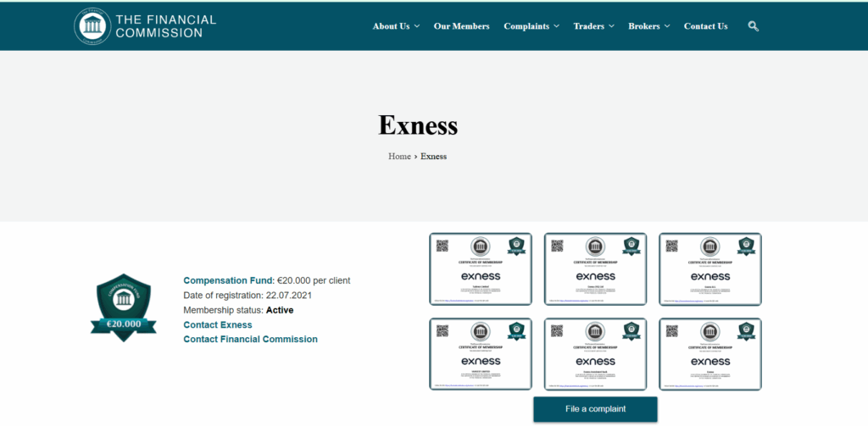Click the €20.000 Compensation Fund shield badge

pos(124,307)
